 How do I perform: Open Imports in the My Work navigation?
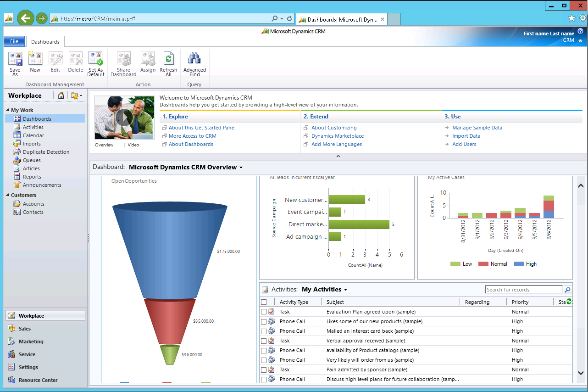pos(32,144)
